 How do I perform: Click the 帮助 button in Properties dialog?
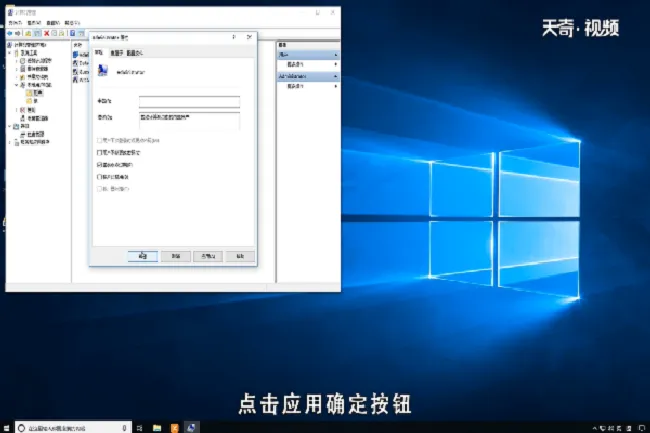(x=240, y=256)
